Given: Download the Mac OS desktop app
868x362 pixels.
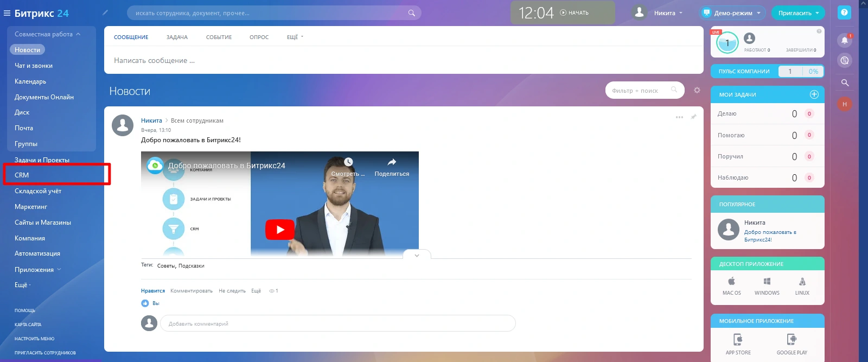Looking at the screenshot, I should [731, 285].
